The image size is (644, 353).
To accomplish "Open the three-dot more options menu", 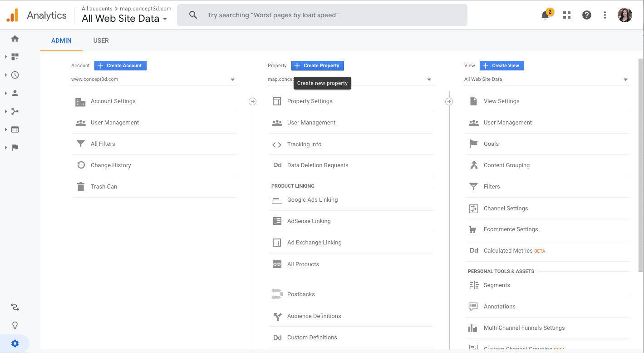I will [605, 15].
